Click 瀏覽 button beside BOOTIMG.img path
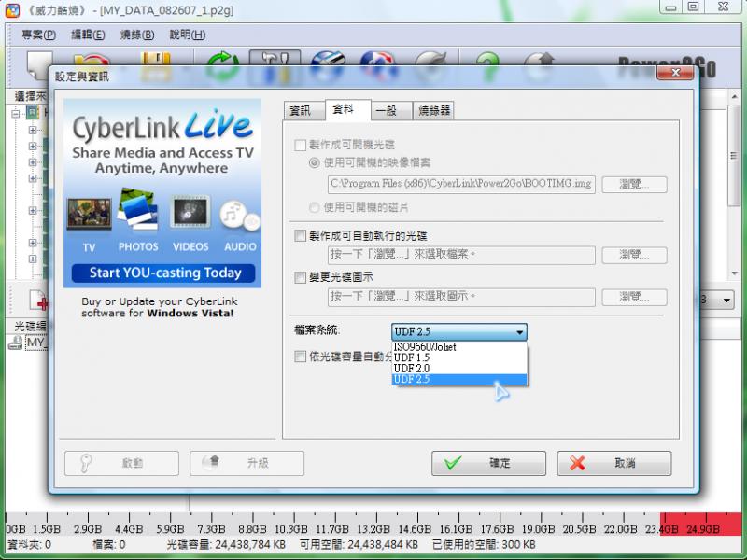The image size is (747, 560). coord(634,184)
